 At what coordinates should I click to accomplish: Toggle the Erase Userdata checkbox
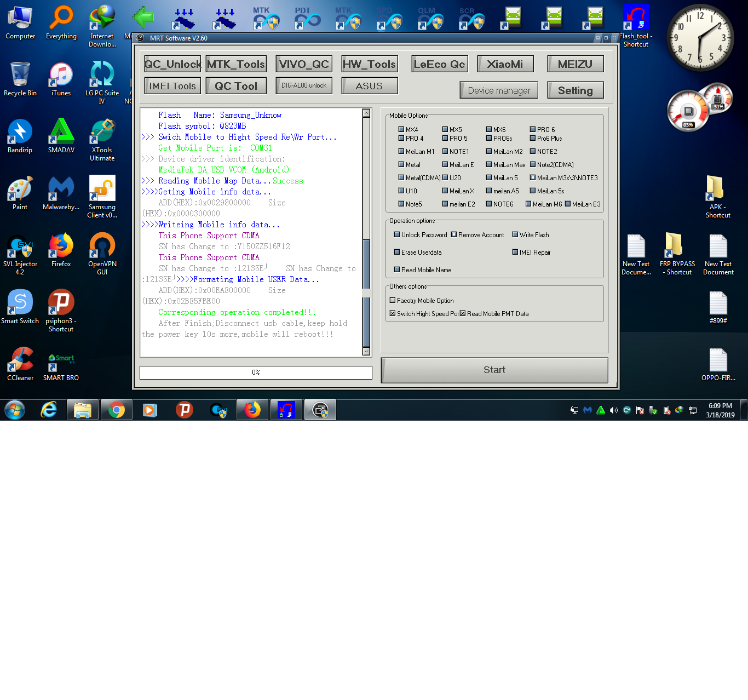397,252
